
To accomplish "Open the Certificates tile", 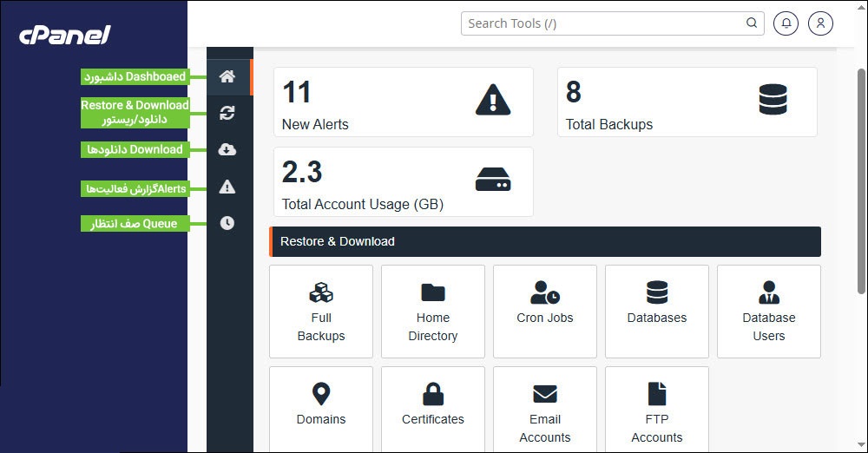I will [x=432, y=408].
